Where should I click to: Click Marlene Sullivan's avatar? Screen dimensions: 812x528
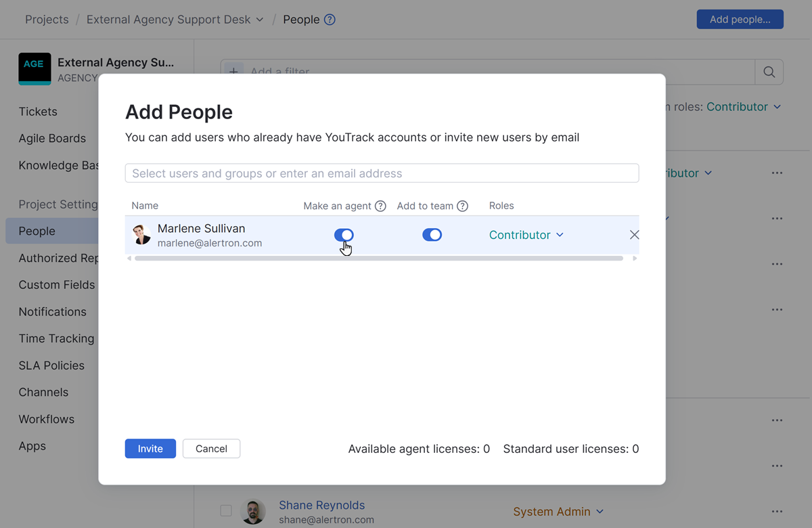[x=141, y=235]
